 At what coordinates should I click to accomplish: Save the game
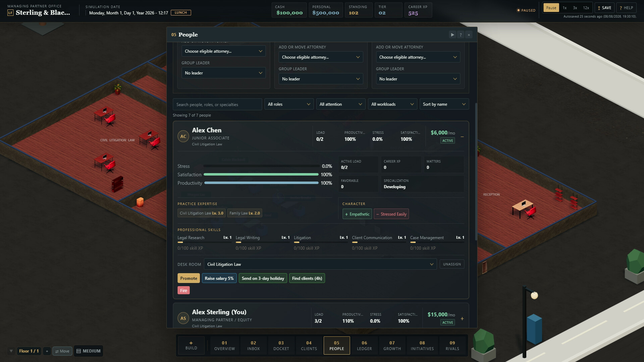[605, 8]
